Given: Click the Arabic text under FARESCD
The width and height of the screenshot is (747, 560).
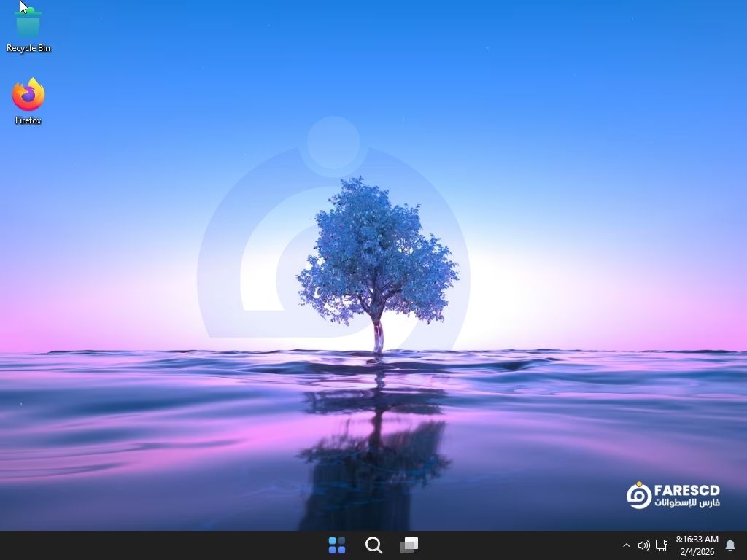Looking at the screenshot, I should pos(686,503).
